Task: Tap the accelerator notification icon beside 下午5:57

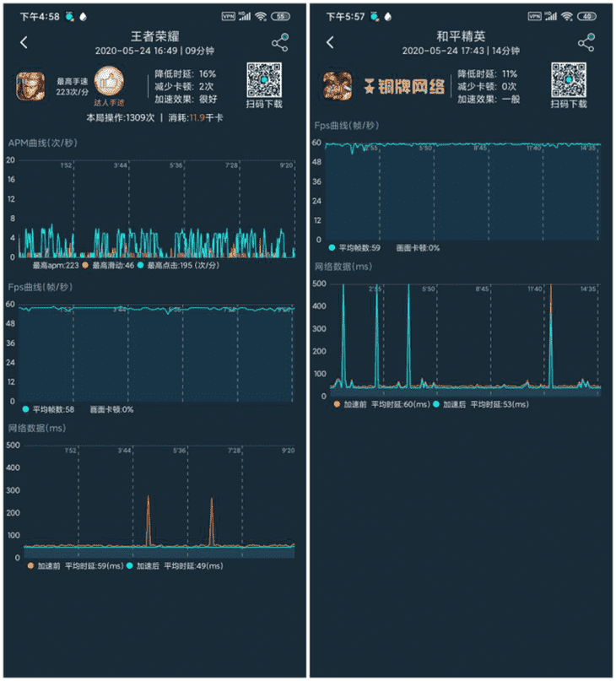Action: (375, 17)
